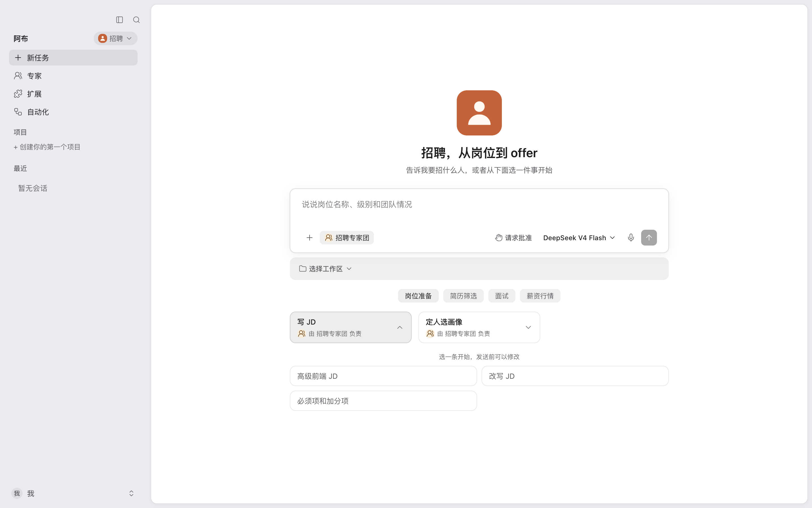Open the 自动化 section
812x508 pixels.
(x=73, y=112)
